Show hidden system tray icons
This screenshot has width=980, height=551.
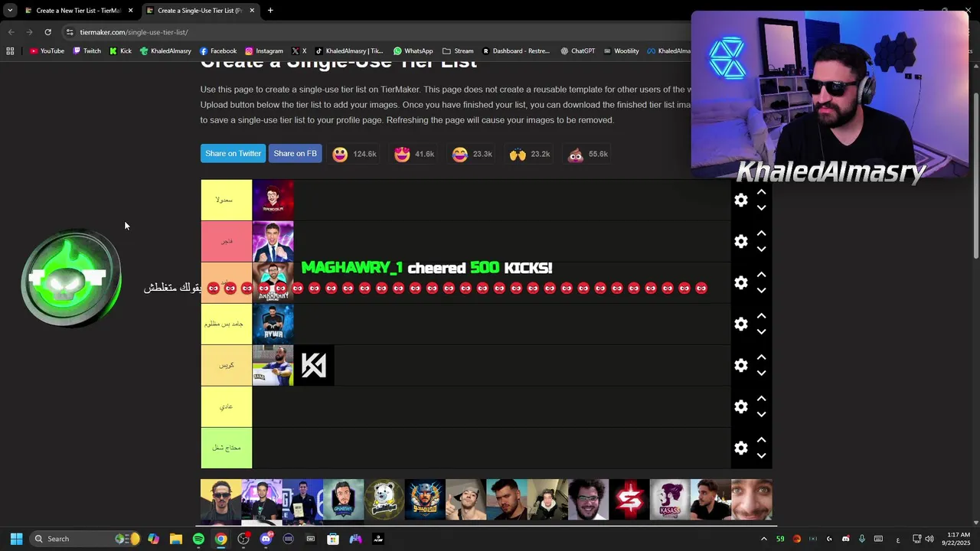point(763,539)
